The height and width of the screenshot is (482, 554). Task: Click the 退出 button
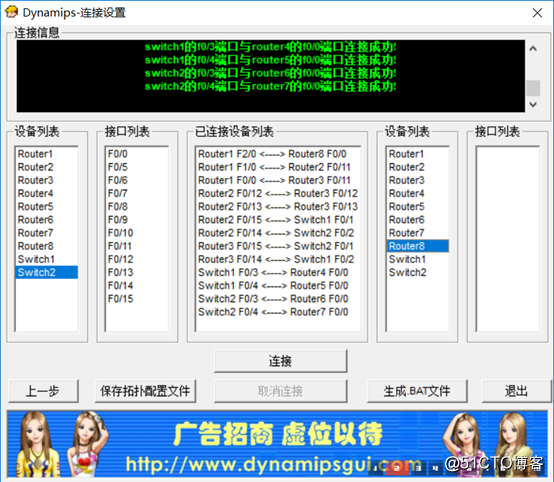[516, 391]
